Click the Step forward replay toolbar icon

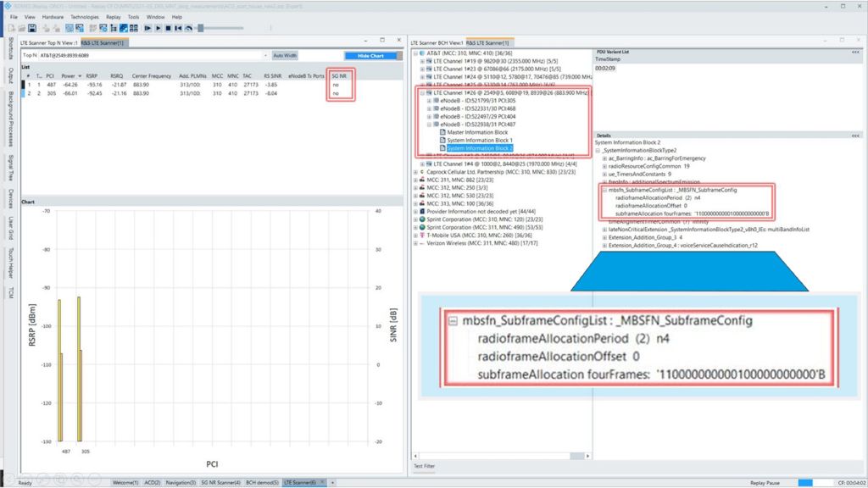coord(147,28)
